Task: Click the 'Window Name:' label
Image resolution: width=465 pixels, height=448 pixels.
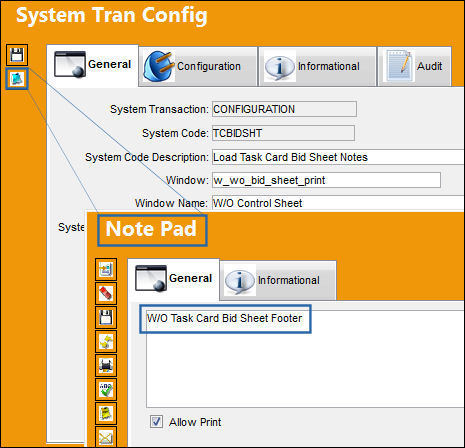Action: pyautogui.click(x=171, y=203)
